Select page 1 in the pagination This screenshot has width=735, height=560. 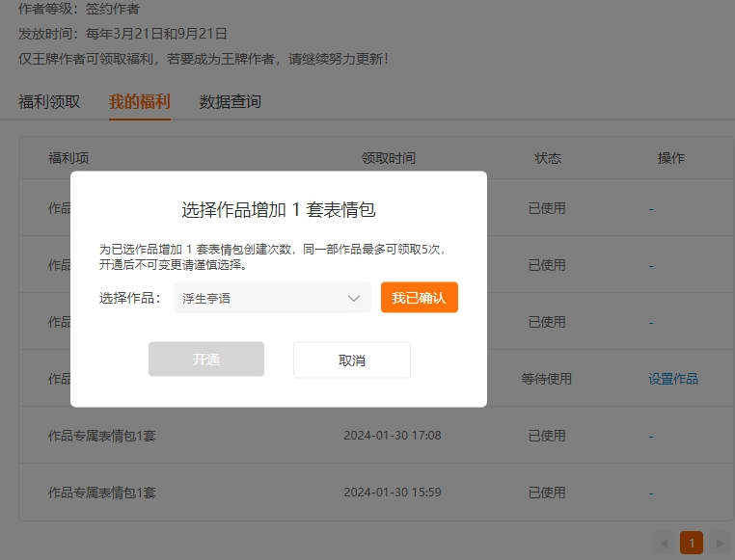click(x=691, y=543)
